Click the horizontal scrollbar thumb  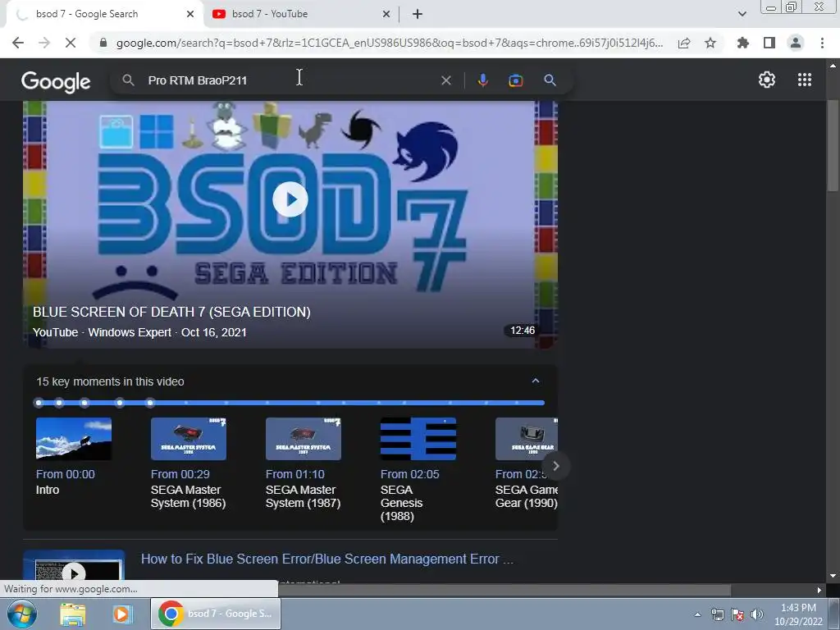point(504,590)
